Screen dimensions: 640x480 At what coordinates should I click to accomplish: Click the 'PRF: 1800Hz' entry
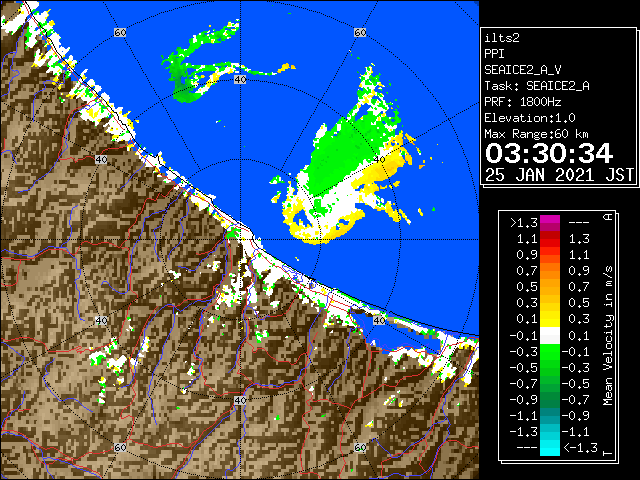click(x=523, y=102)
